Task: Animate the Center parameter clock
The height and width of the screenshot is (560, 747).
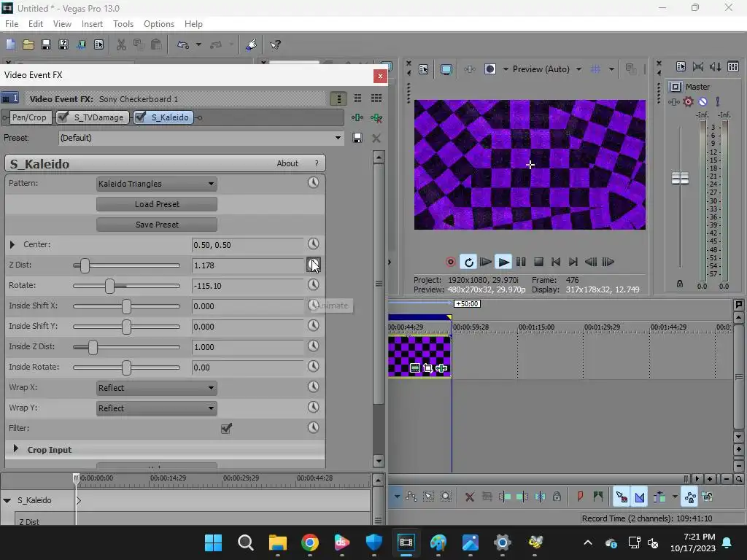Action: pos(313,244)
